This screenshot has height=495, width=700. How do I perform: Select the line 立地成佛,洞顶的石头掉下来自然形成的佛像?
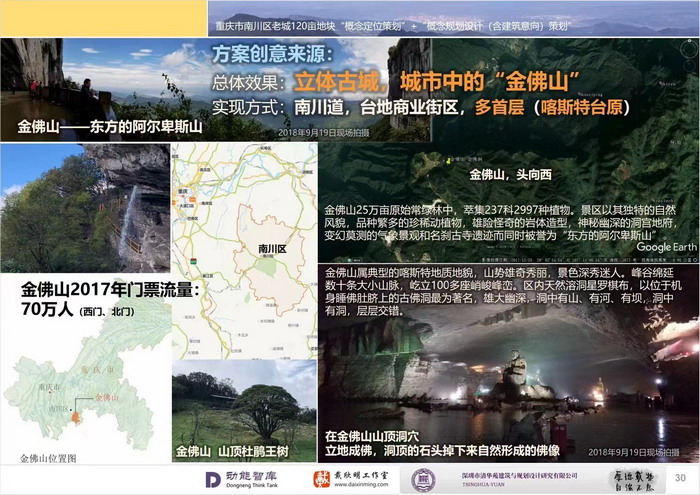[442, 450]
